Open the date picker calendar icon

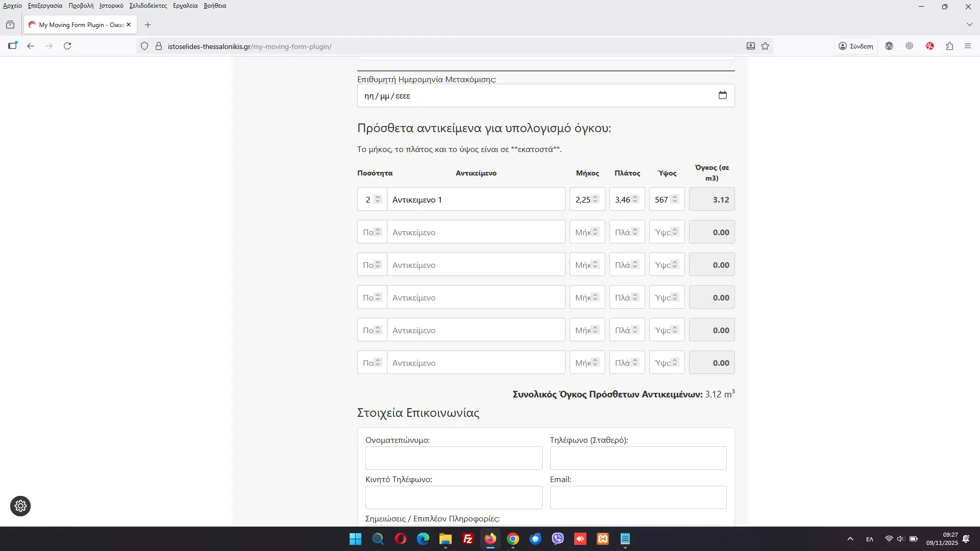(722, 95)
